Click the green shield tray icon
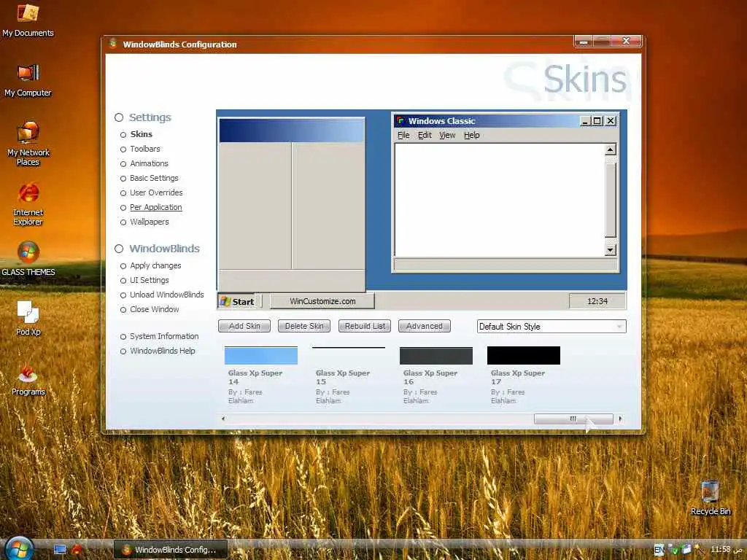Screen dimensions: 747x560 (673, 550)
